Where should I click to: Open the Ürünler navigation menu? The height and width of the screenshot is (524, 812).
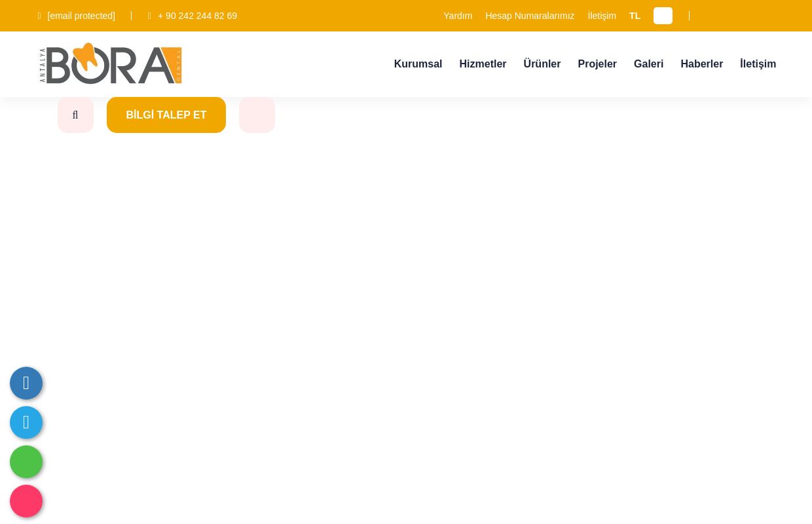(542, 64)
